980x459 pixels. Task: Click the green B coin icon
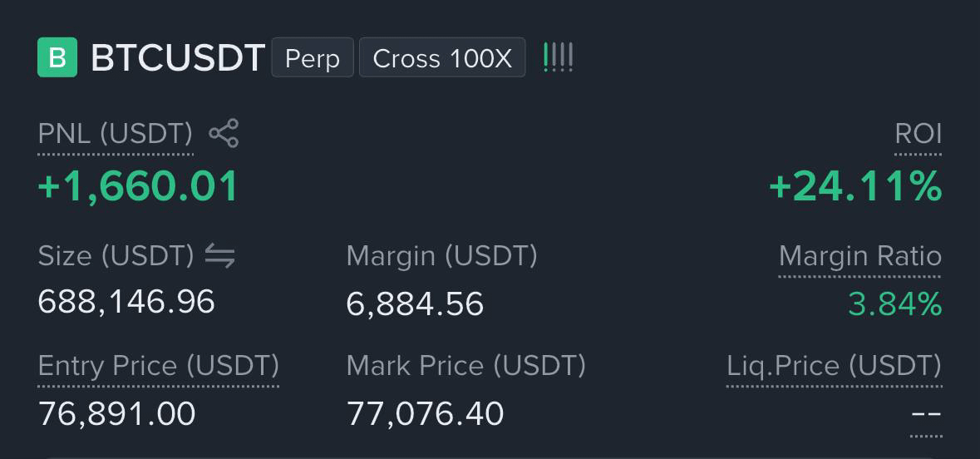57,57
